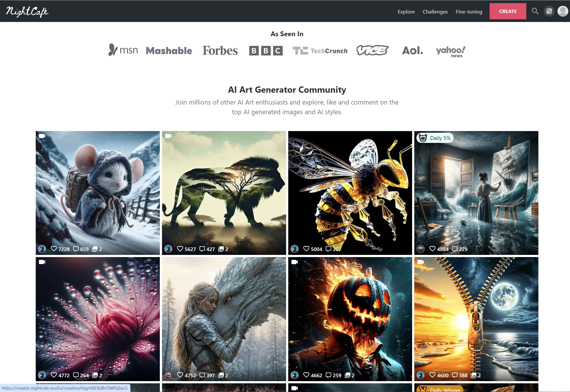The width and height of the screenshot is (570, 392).
Task: Open the crystal bee image thumbnail
Action: (350, 193)
